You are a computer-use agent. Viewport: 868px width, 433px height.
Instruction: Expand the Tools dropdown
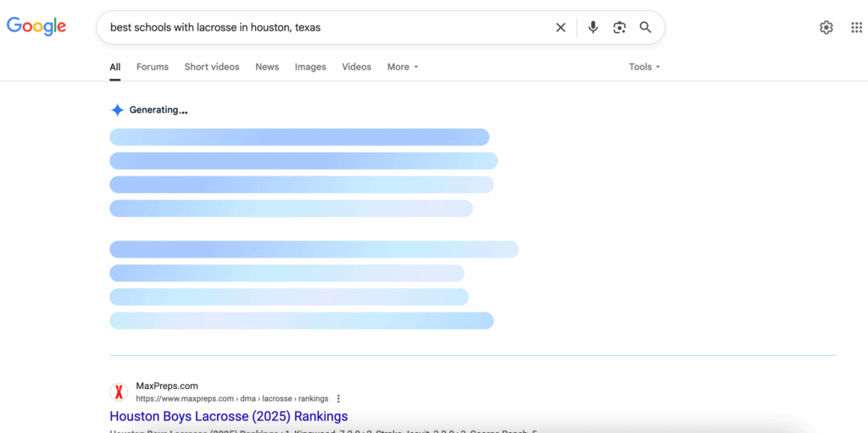click(644, 67)
